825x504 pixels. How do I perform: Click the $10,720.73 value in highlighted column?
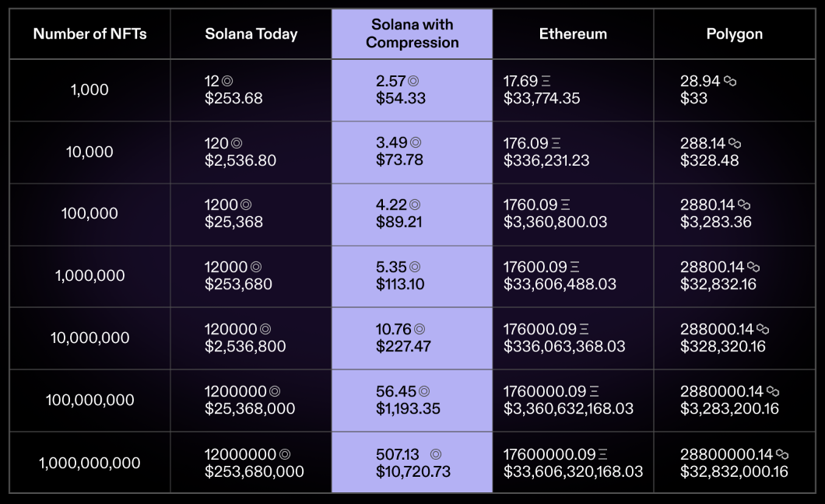[x=413, y=471]
